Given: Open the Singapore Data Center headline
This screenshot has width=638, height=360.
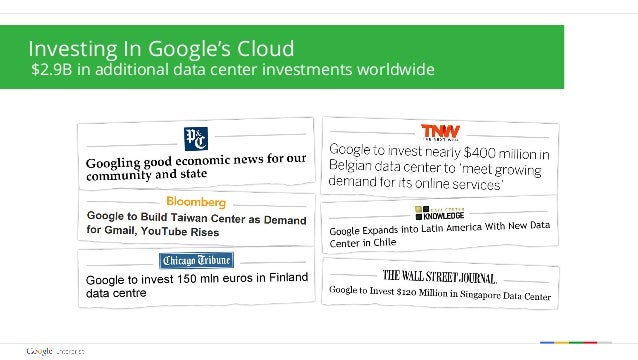Looking at the screenshot, I should pos(440,293).
